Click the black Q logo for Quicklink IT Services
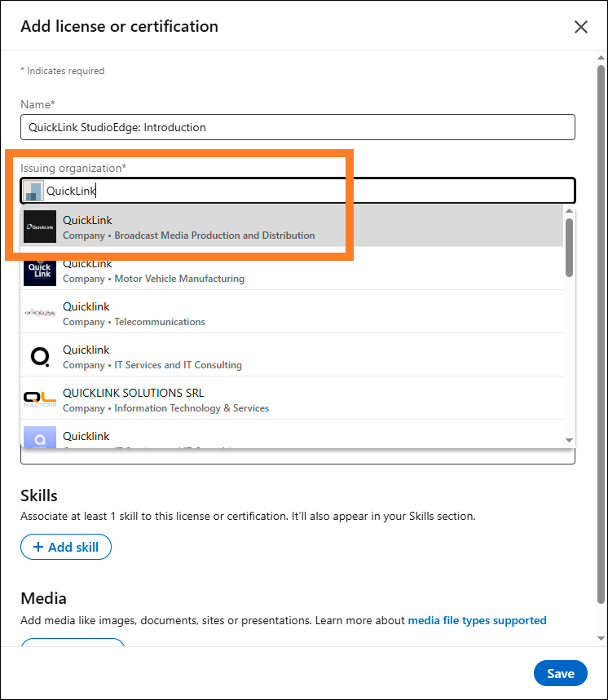The image size is (608, 700). (40, 356)
